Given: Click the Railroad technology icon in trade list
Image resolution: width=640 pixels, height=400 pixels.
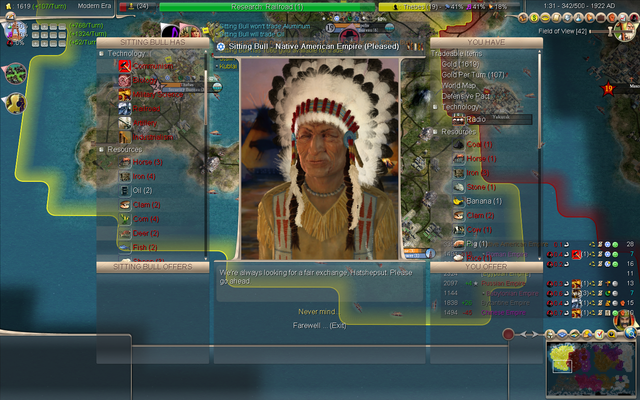Looking at the screenshot, I should tap(124, 109).
